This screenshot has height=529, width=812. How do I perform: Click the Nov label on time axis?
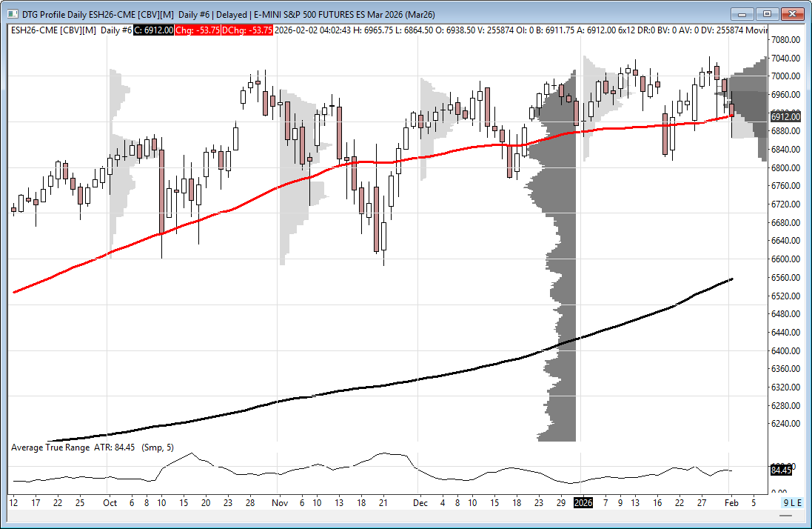[278, 502]
